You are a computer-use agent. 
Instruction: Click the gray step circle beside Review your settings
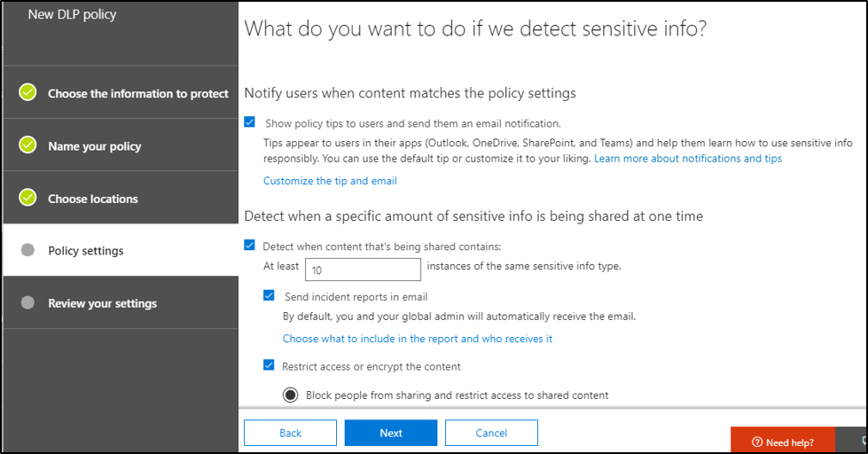(x=28, y=302)
